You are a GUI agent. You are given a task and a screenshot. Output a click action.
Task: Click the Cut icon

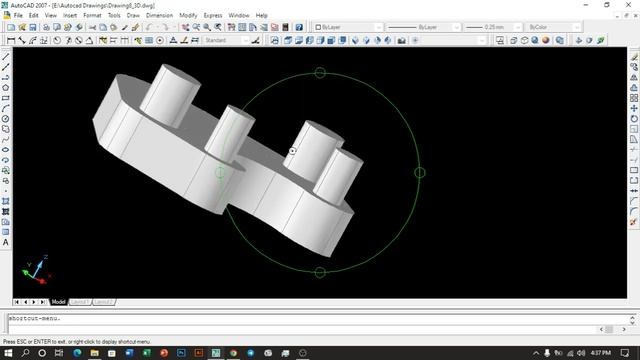[92, 27]
